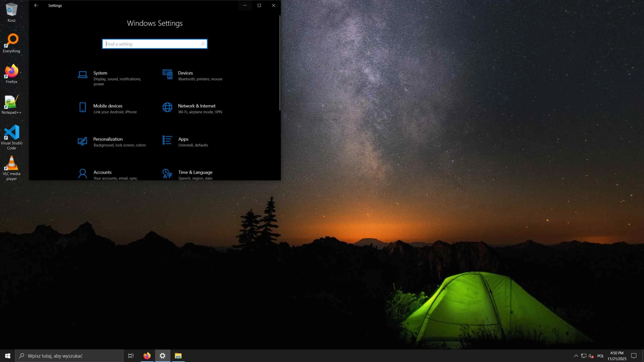Click the Personalization paintbrush icon
Image resolution: width=644 pixels, height=362 pixels.
point(83,141)
